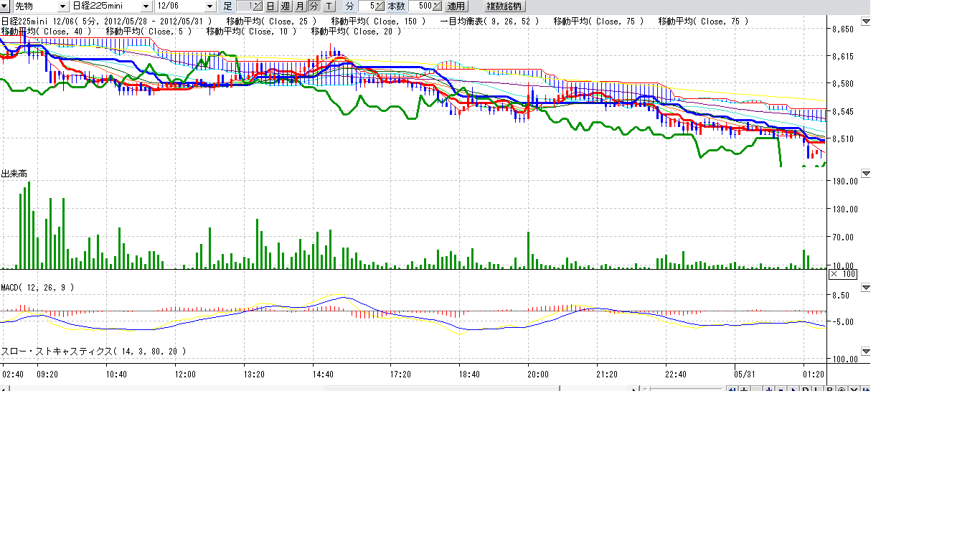Switch chart period to weekly (週)
980x551 pixels.
pyautogui.click(x=285, y=6)
